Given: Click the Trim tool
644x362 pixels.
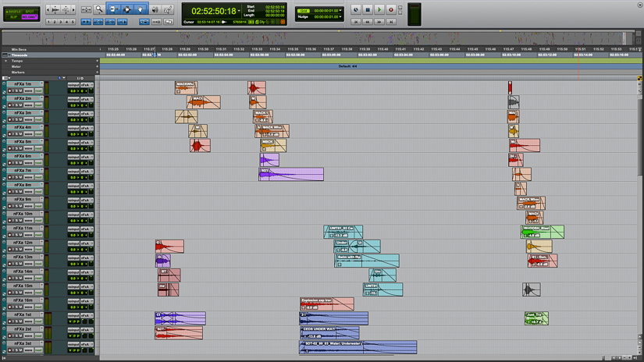Looking at the screenshot, I should tap(113, 9).
